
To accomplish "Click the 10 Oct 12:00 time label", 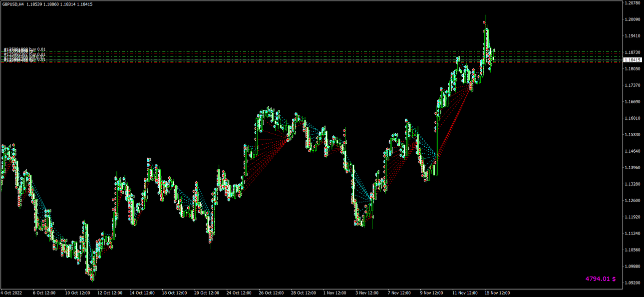I will click(x=77, y=293).
